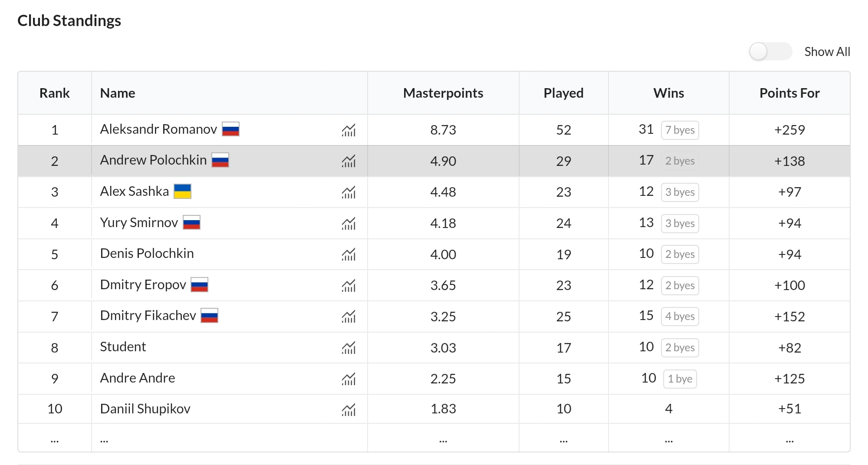Open stats chart icon for Aleksandr Romanov
Viewport: 868px width, 465px height.
349,130
